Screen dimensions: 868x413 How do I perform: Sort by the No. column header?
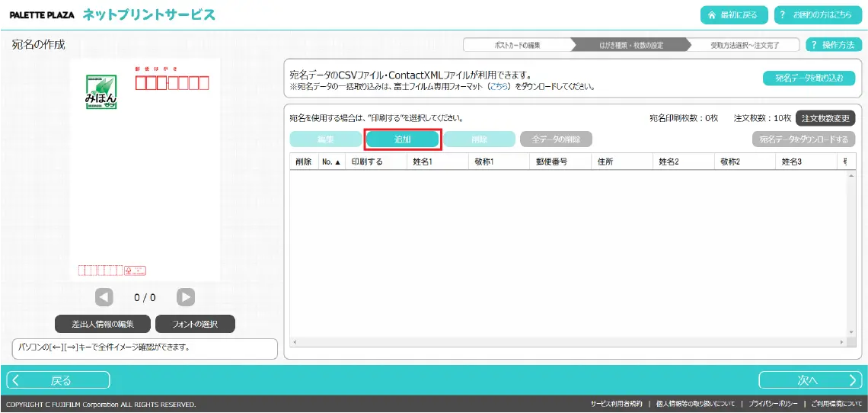pos(330,162)
